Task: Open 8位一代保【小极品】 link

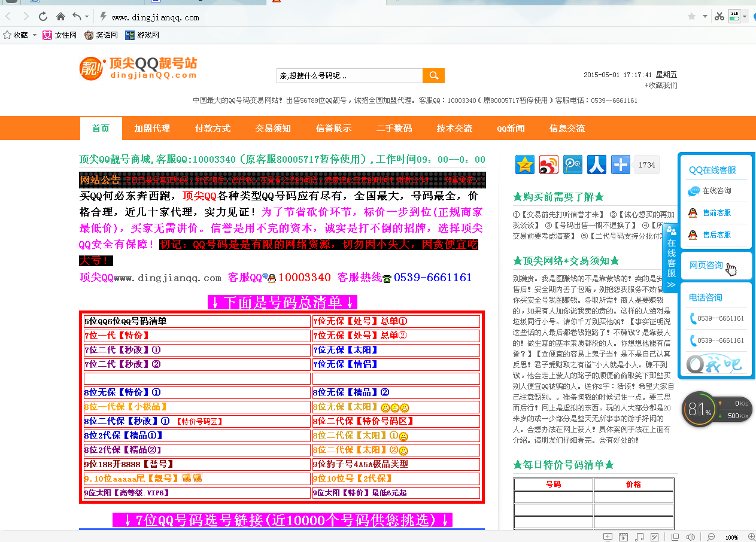Action: click(126, 407)
